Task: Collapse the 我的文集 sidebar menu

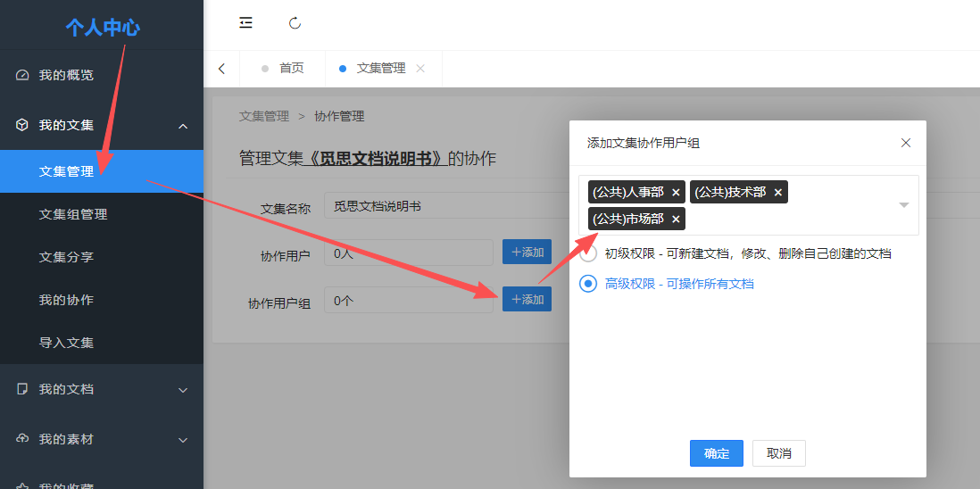Action: click(183, 126)
